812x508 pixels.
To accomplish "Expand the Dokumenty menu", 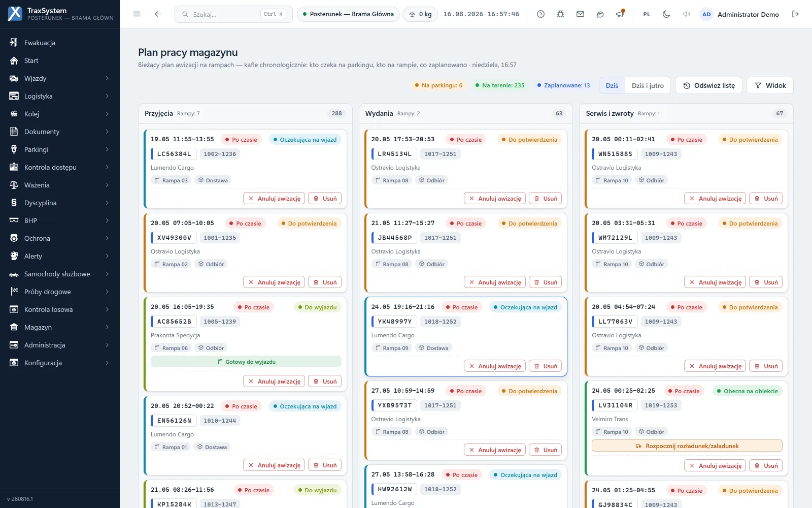I will click(x=60, y=132).
